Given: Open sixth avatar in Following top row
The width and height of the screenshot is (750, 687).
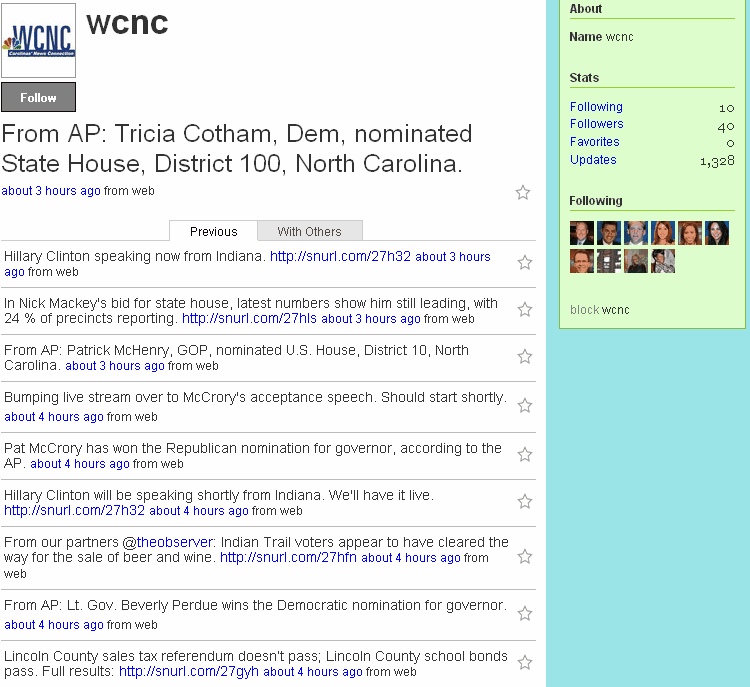Looking at the screenshot, I should click(x=717, y=233).
